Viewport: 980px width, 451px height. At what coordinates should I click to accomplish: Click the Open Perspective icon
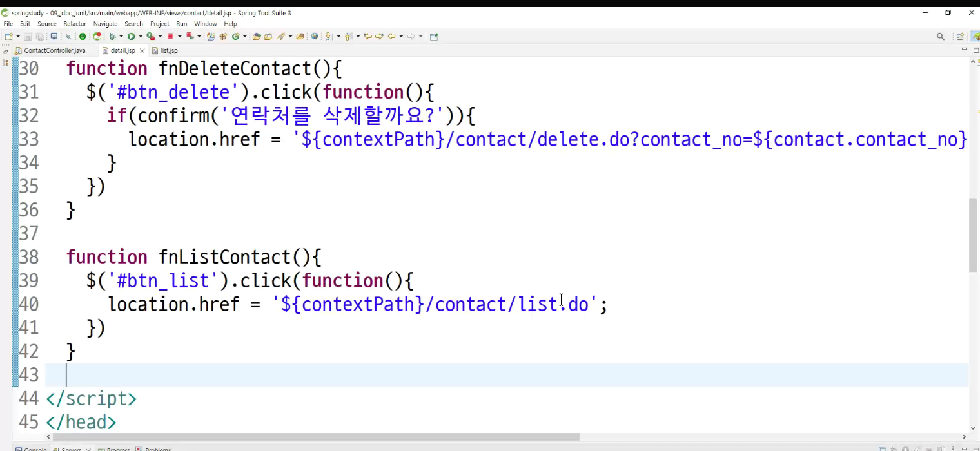960,37
